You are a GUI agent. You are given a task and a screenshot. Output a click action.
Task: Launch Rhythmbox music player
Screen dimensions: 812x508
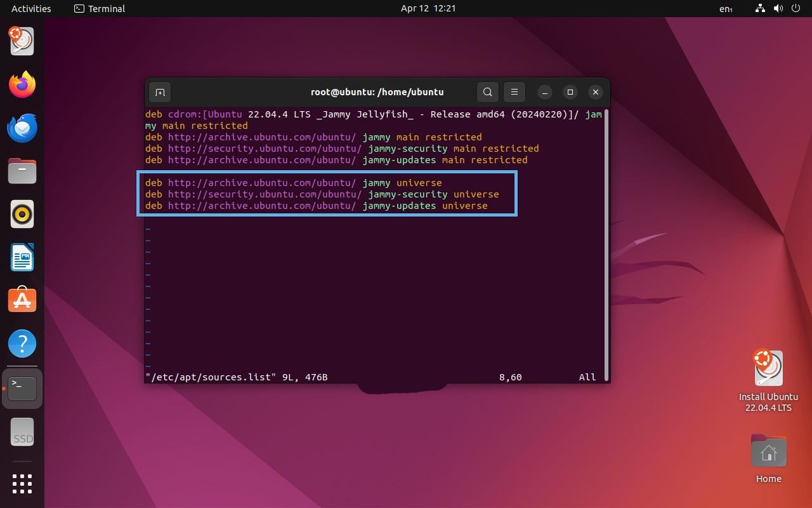point(22,214)
